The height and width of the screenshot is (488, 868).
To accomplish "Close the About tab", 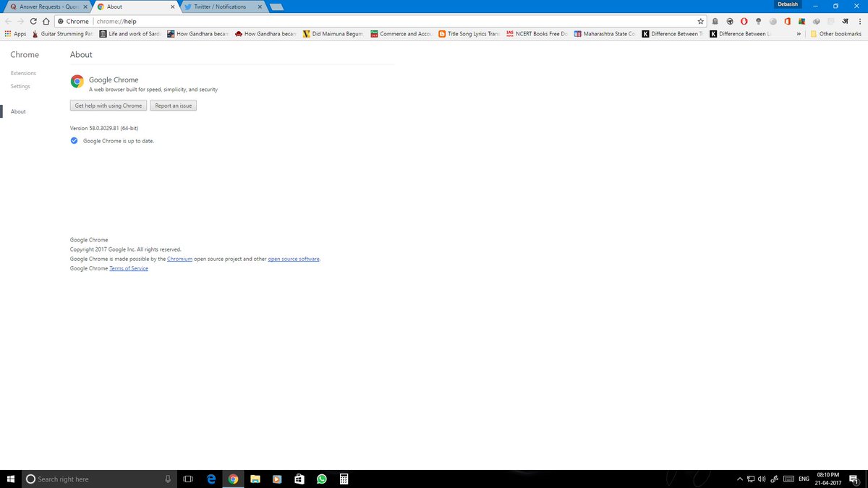I will point(171,7).
